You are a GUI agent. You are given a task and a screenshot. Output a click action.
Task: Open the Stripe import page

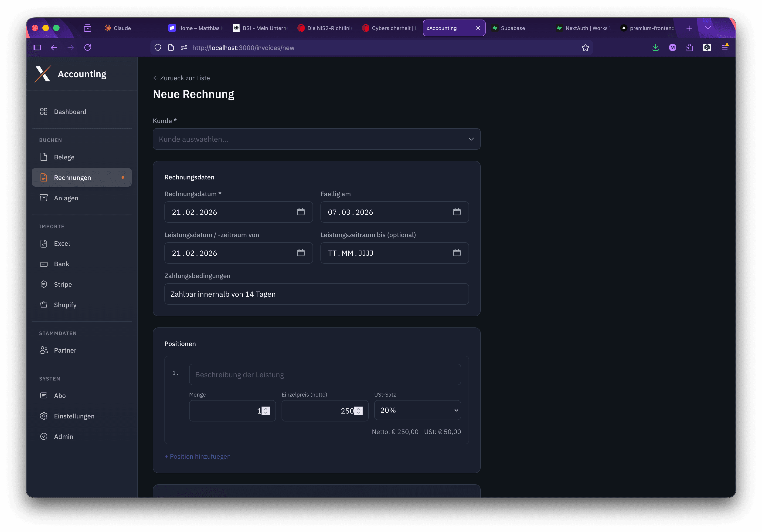tap(63, 284)
